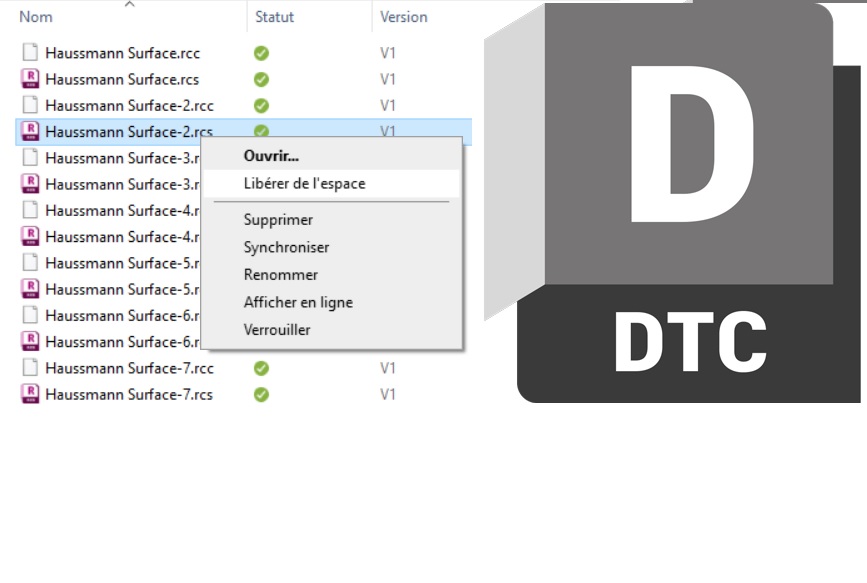Click the document icon of Haussmann Surface-7.rcc
Viewport: 867px width, 583px height.
29,368
